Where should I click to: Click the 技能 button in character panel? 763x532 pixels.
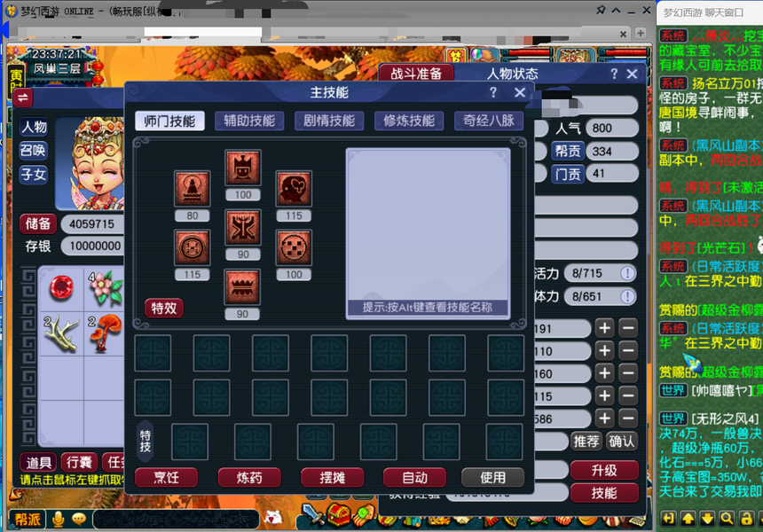[x=604, y=493]
